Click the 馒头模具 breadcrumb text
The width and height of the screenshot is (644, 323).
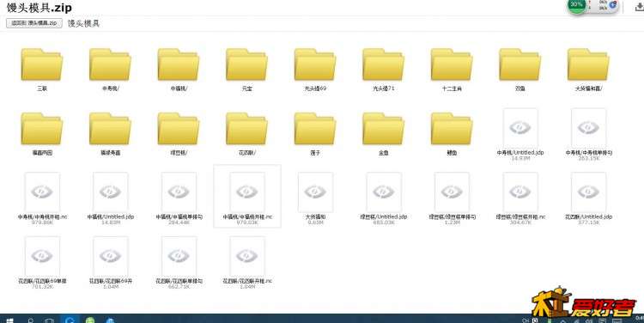83,23
